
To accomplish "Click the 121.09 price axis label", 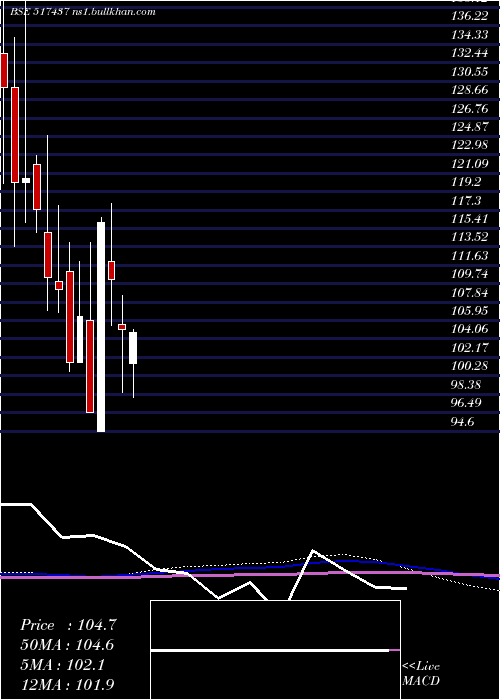I will tap(469, 164).
